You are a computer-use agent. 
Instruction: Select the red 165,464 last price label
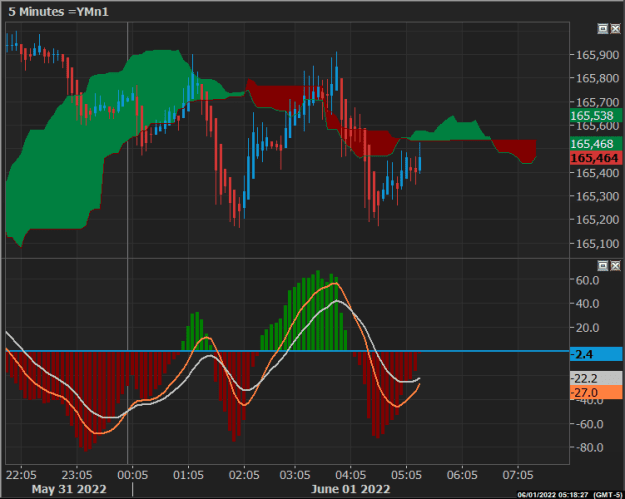[596, 158]
